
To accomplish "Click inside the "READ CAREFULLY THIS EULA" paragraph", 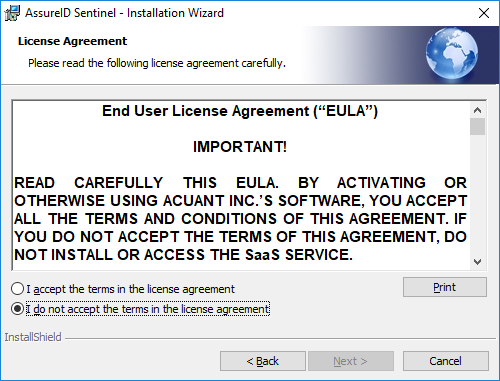I will (240, 219).
